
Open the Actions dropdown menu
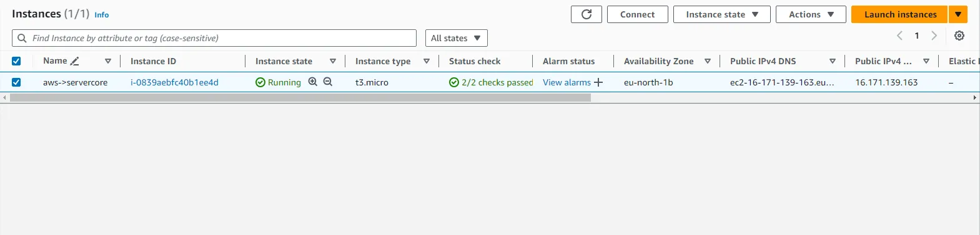click(x=811, y=14)
